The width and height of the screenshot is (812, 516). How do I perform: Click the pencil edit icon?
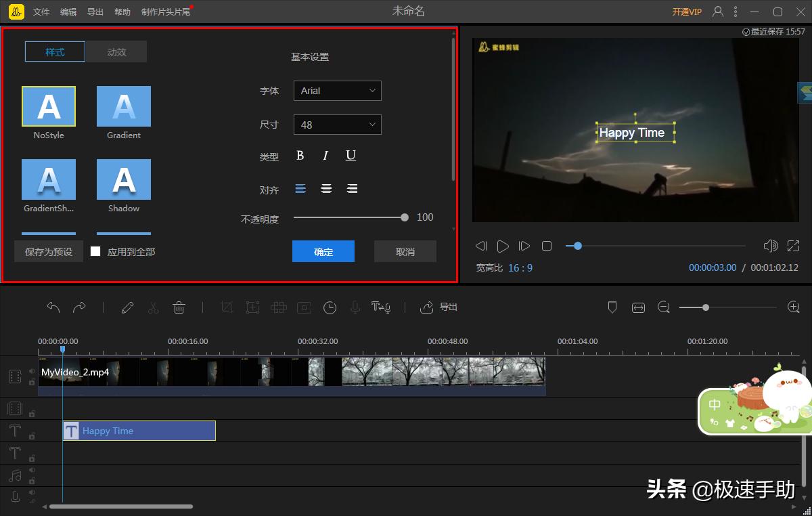tap(127, 307)
